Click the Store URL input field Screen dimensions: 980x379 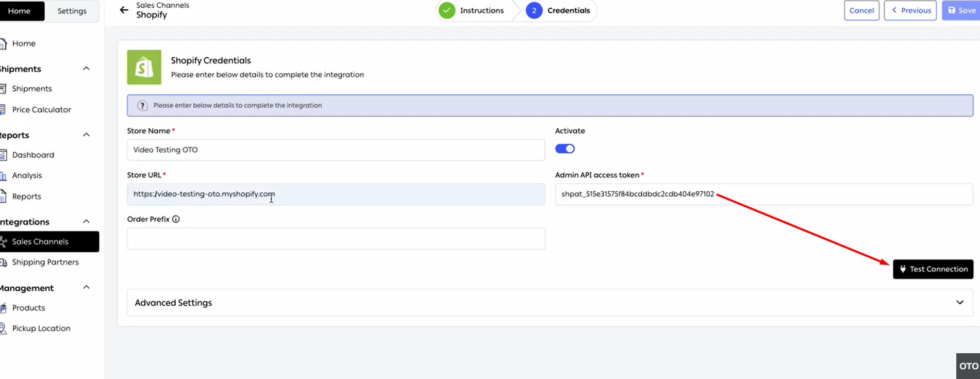click(336, 194)
